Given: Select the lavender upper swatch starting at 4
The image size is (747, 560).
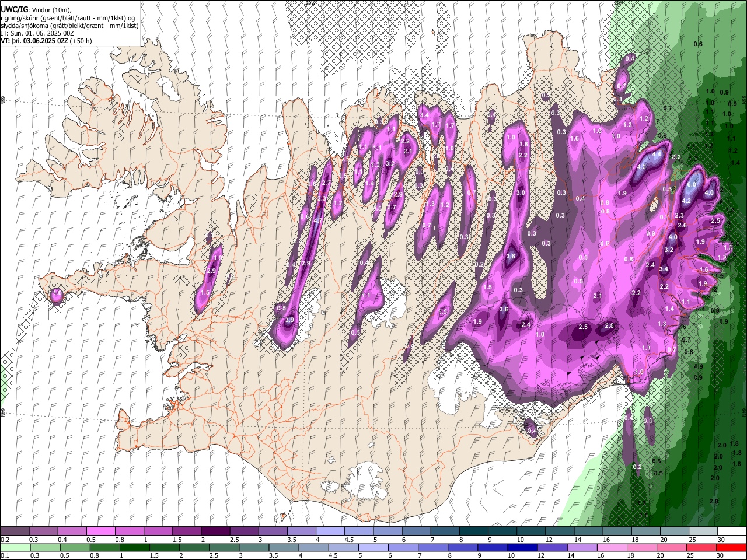Looking at the screenshot, I should pyautogui.click(x=330, y=531).
